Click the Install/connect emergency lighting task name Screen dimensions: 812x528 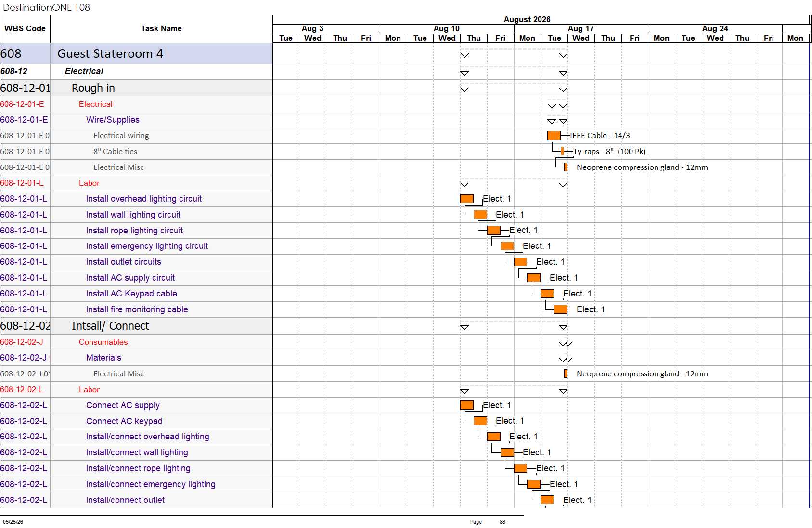tap(151, 484)
